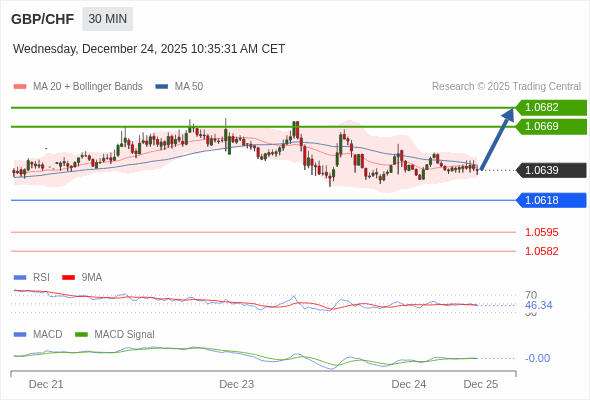Click Research © 2025 Trading Central credit
The height and width of the screenshot is (400, 590).
506,87
